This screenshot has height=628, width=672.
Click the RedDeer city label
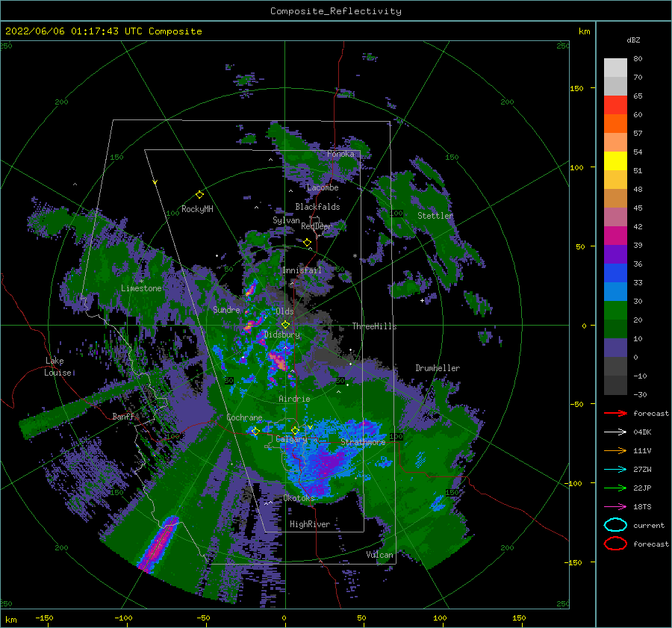[317, 226]
